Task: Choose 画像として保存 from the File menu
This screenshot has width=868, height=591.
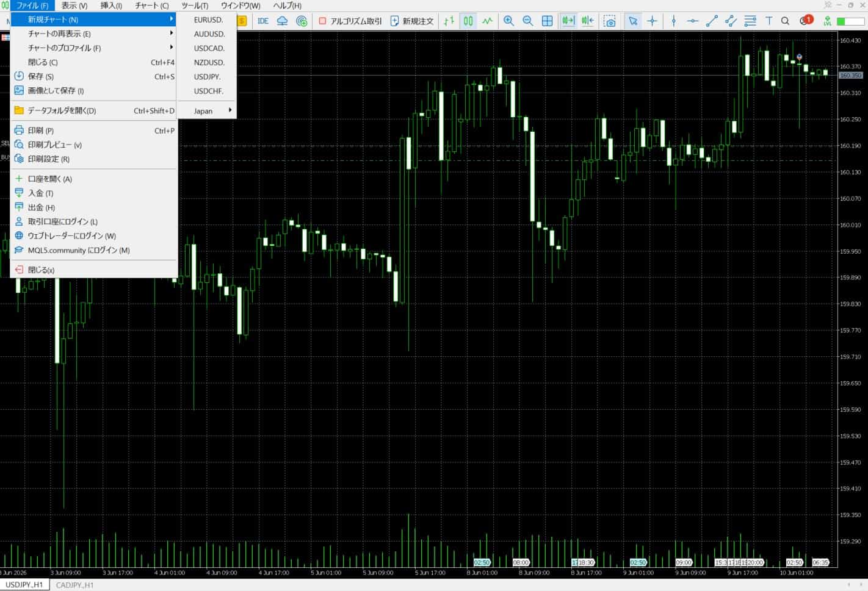Action: [93, 90]
